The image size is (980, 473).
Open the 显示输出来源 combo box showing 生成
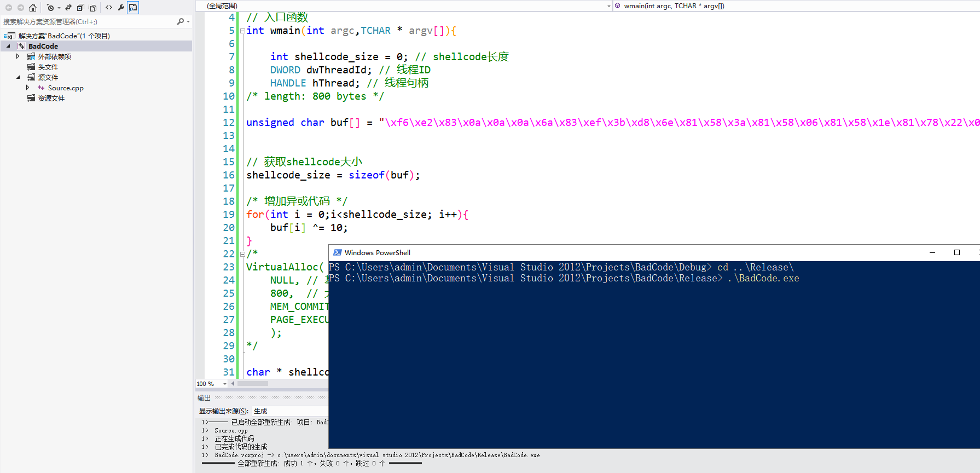pos(290,411)
